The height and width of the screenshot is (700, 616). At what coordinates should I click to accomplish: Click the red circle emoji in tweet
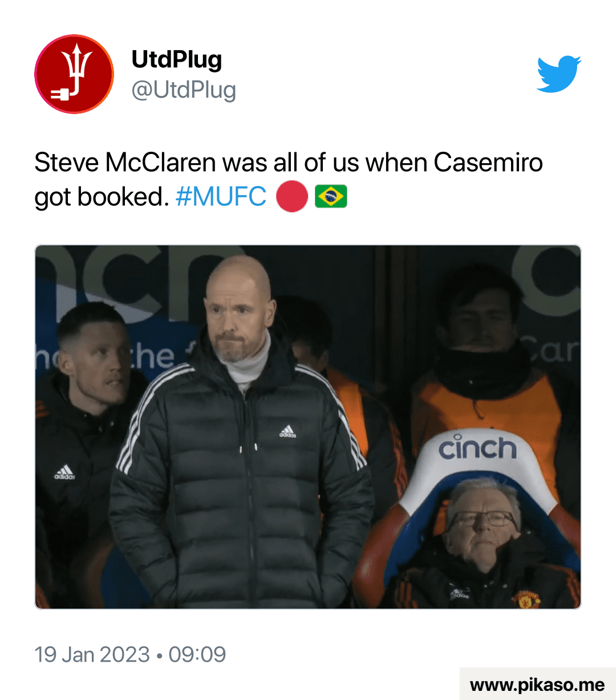pyautogui.click(x=292, y=197)
